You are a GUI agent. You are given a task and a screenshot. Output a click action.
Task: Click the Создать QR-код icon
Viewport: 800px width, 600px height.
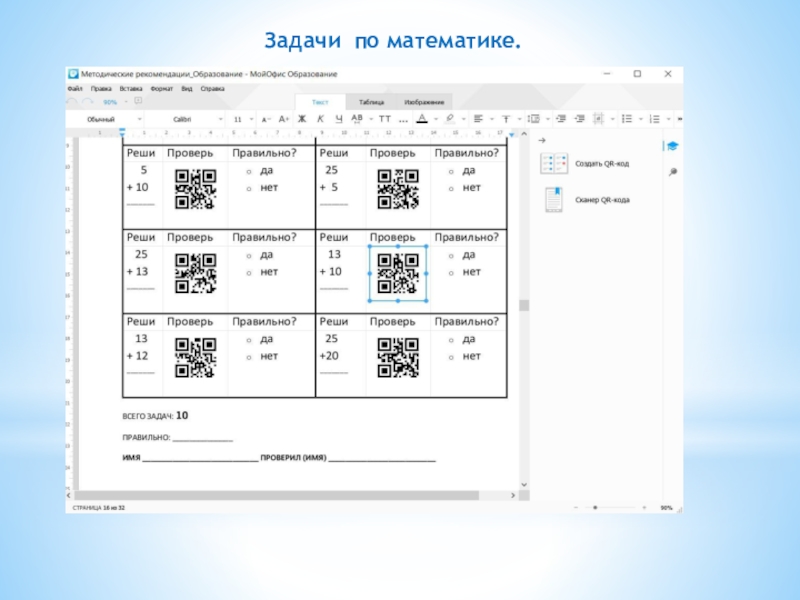tap(554, 164)
